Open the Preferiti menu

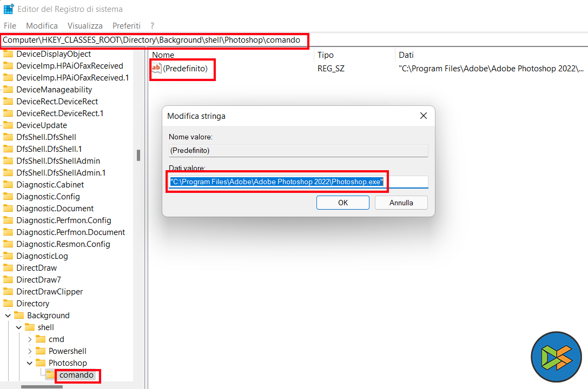coord(127,26)
